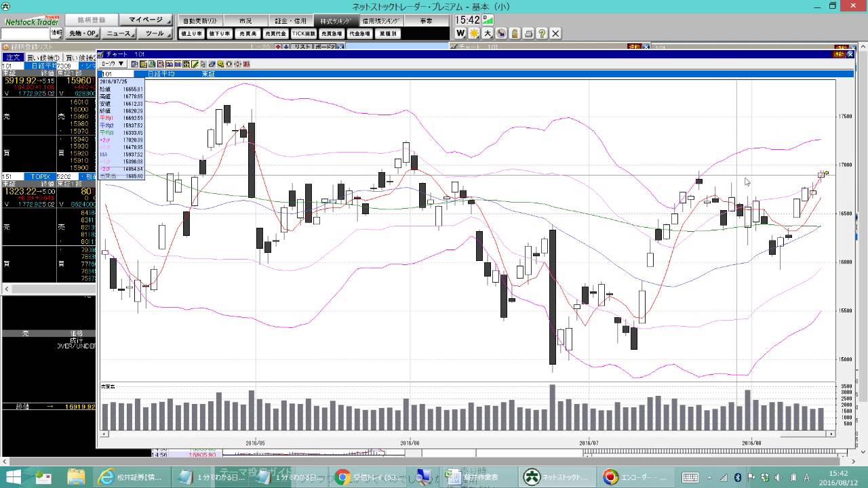Image resolution: width=868 pixels, height=488 pixels.
Task: Click the TICK回数 button
Action: (304, 33)
